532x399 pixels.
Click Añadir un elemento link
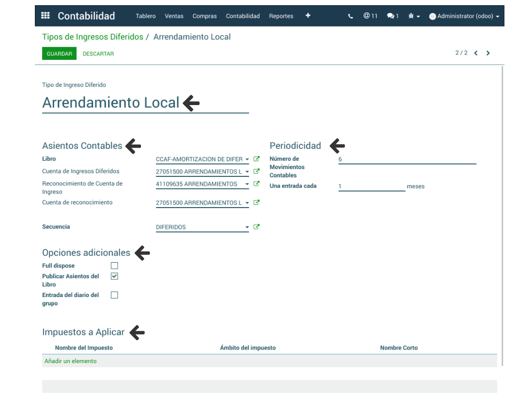coord(70,361)
